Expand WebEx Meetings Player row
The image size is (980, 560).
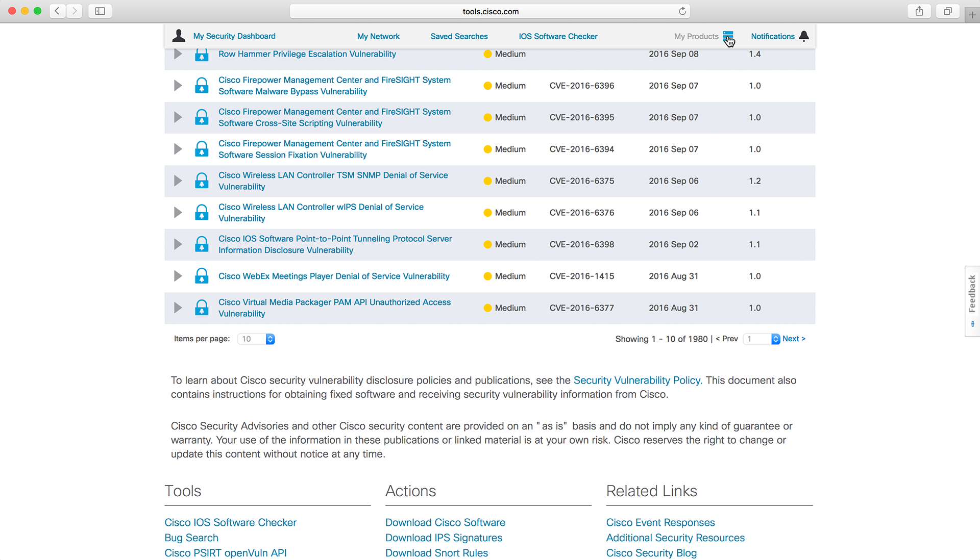(178, 276)
